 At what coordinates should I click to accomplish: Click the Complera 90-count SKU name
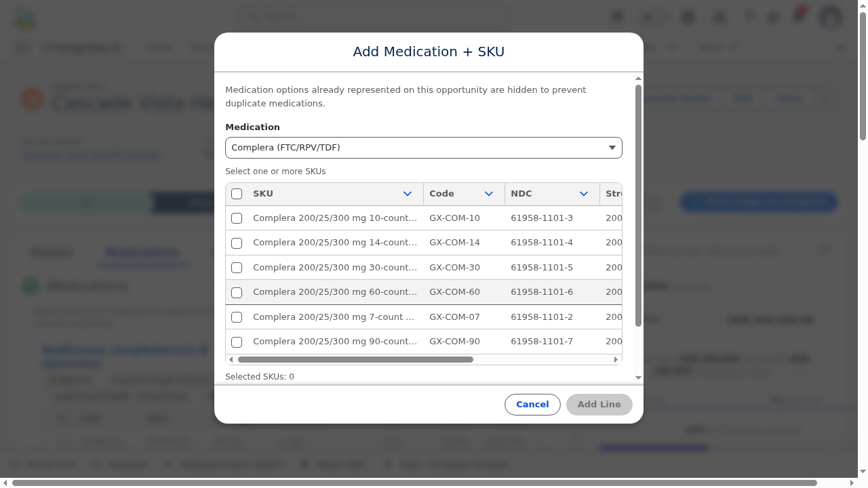click(335, 342)
